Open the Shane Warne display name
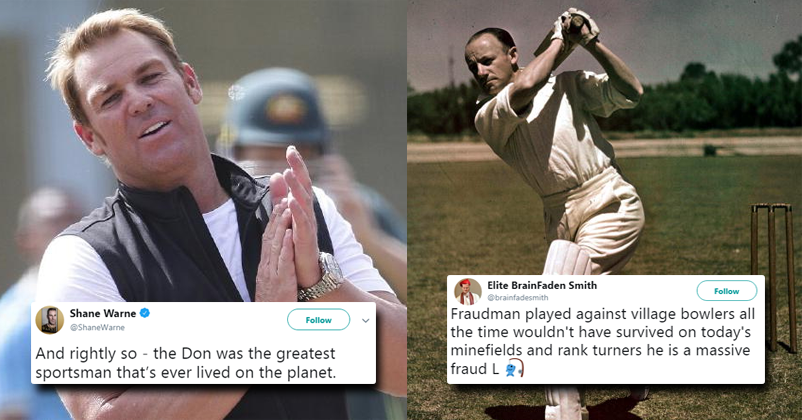The width and height of the screenshot is (802, 420). click(x=103, y=313)
